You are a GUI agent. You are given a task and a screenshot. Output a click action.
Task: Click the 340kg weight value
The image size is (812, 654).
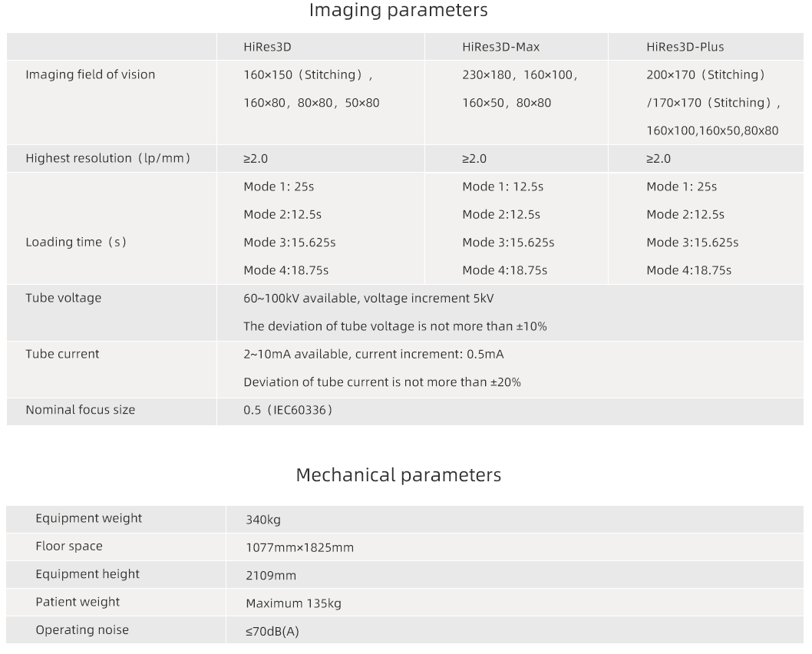(263, 520)
